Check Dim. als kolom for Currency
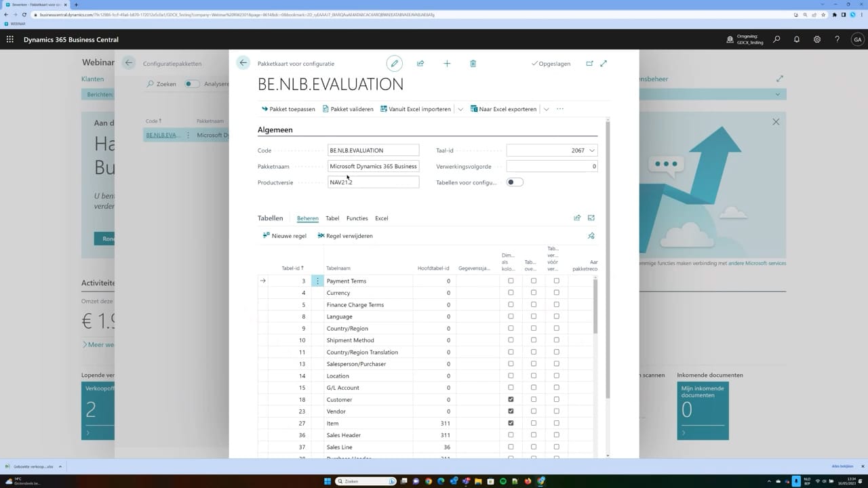 tap(511, 293)
